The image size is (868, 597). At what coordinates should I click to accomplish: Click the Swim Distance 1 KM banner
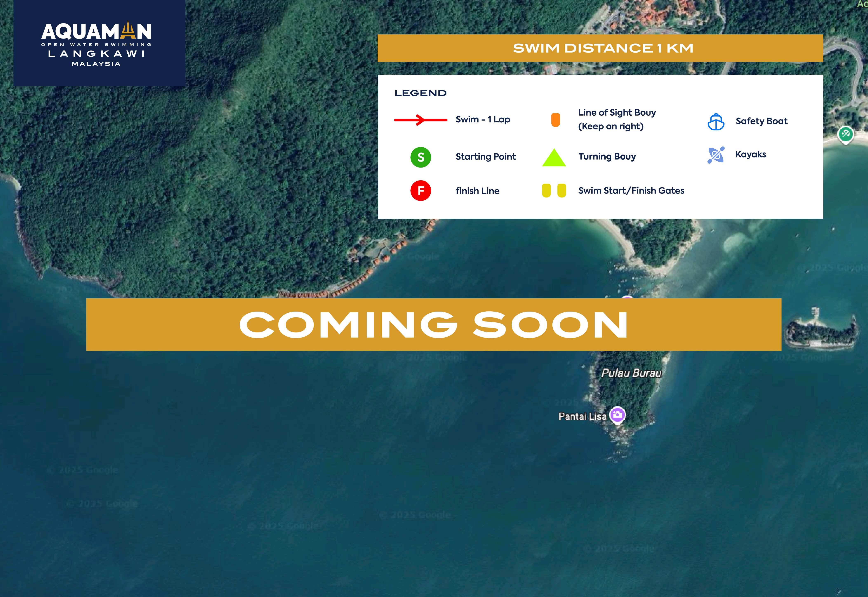[x=600, y=48]
